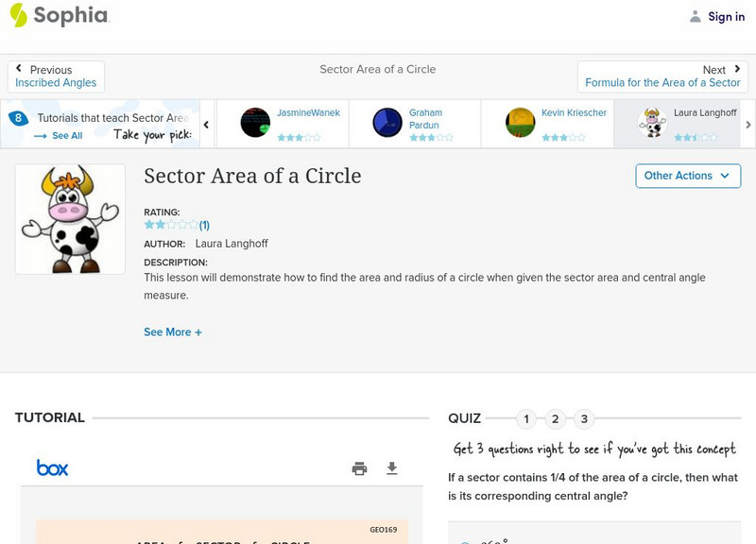Click the download icon in Box viewer

(x=392, y=468)
